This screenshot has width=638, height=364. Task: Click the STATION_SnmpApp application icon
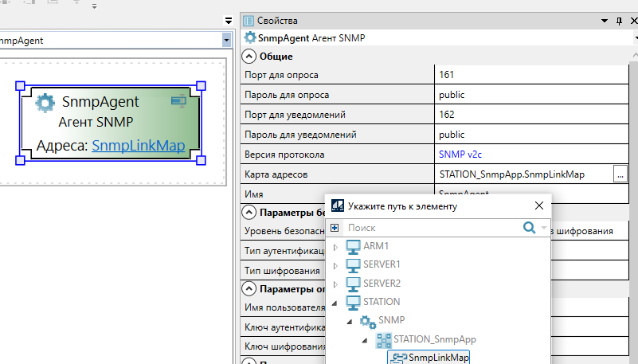383,340
